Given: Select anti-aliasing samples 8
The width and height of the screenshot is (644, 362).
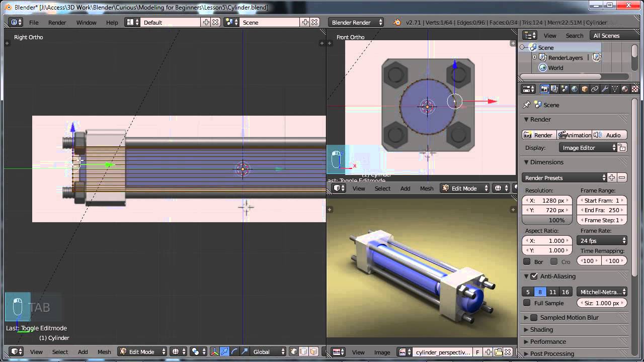Looking at the screenshot, I should 540,292.
